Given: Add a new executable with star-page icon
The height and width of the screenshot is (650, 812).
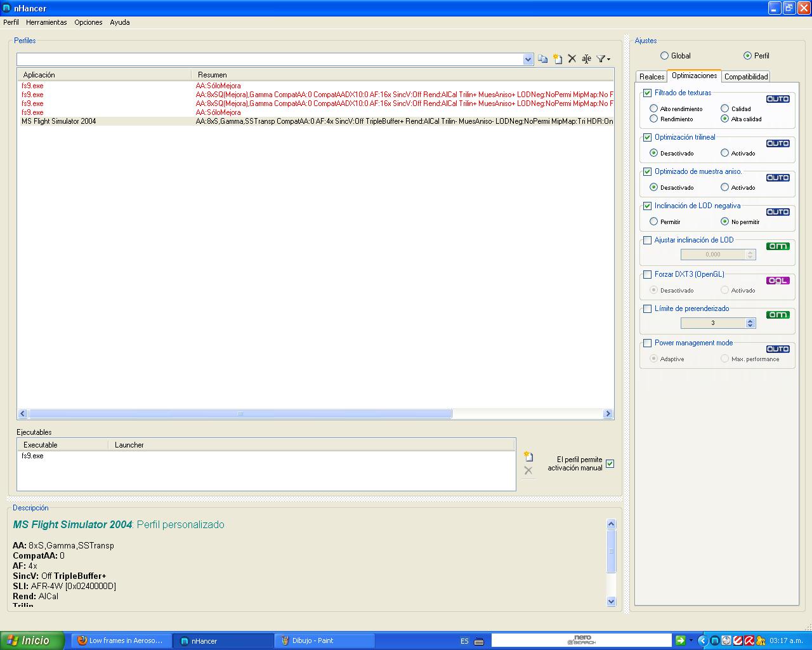Looking at the screenshot, I should [x=528, y=456].
